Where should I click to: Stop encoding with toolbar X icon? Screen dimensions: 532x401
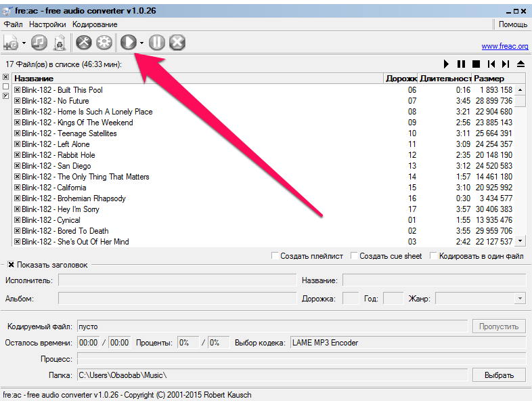177,43
